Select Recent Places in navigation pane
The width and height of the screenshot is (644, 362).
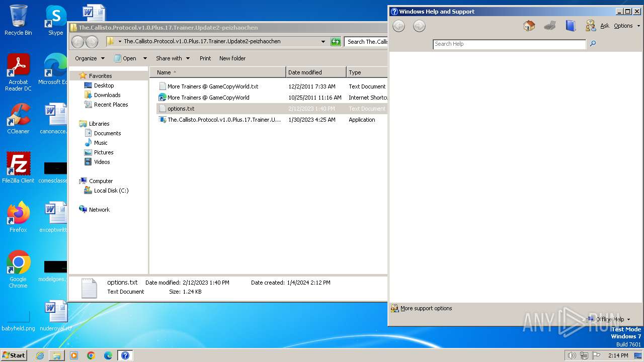(111, 105)
